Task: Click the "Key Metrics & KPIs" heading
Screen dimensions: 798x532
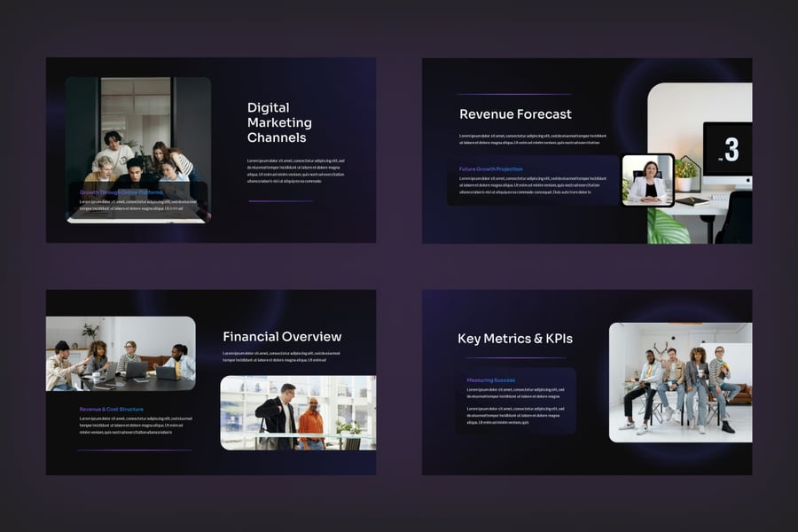Action: pyautogui.click(x=515, y=339)
